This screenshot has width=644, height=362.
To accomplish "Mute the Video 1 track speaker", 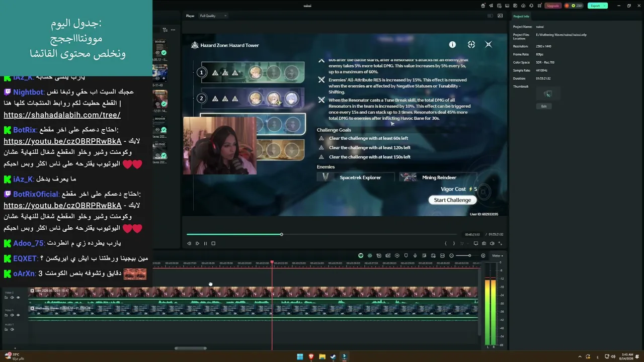I will pos(12,315).
